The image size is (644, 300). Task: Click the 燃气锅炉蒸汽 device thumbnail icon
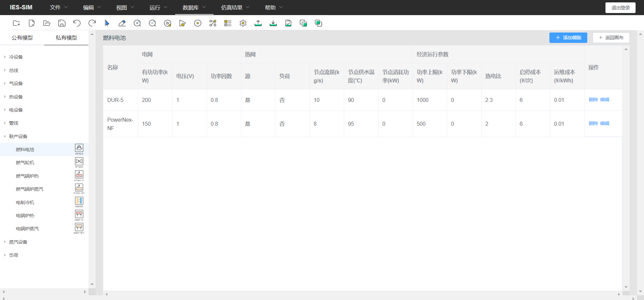point(79,189)
